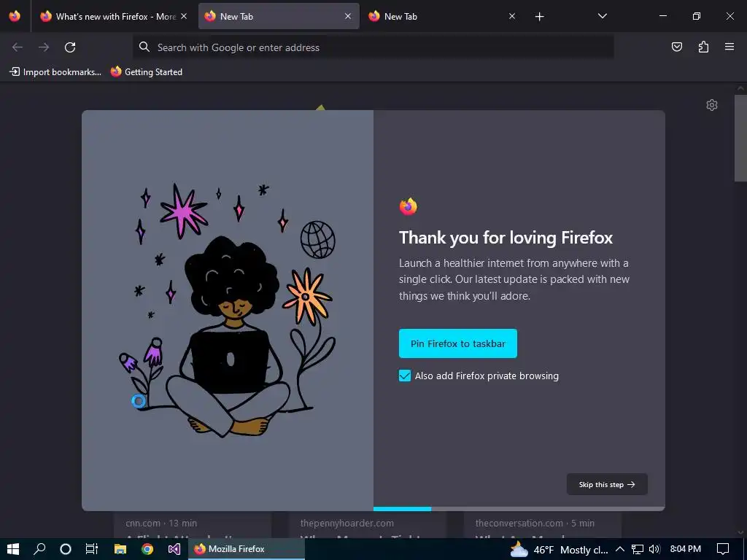Open the Firefox application hamburger menu
Viewport: 747px width, 560px height.
coord(729,47)
